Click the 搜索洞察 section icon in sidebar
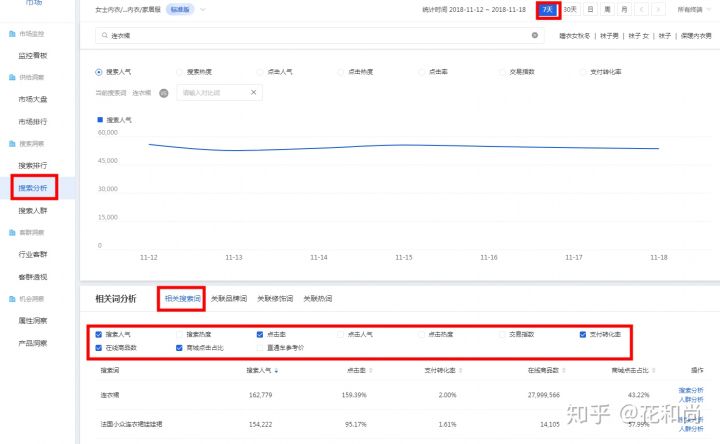Screen dimensions: 720x444 point(12,145)
